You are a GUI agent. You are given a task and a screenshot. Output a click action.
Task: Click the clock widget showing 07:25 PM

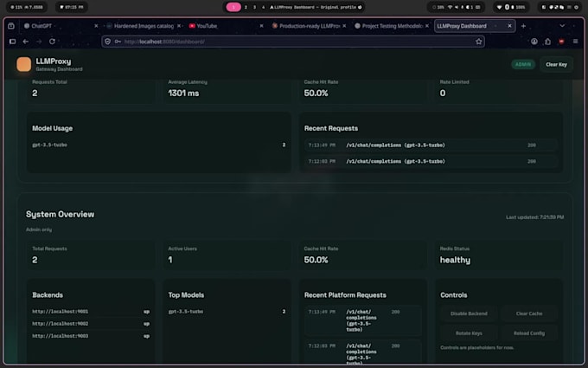[x=72, y=7]
